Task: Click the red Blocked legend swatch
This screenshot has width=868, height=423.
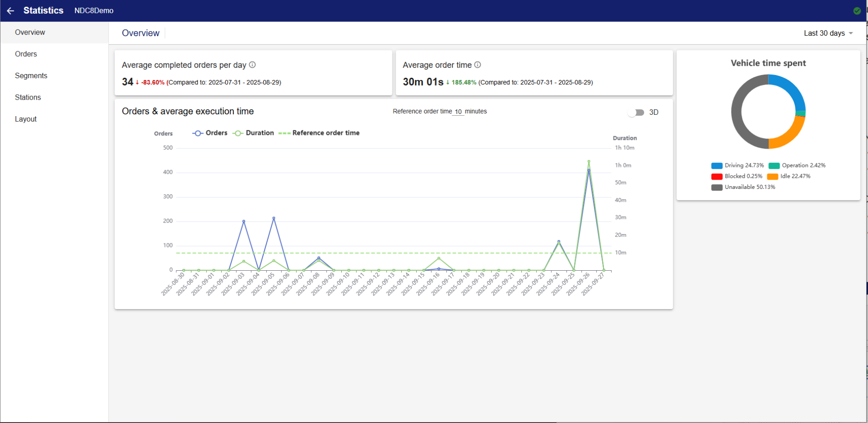Action: [717, 177]
